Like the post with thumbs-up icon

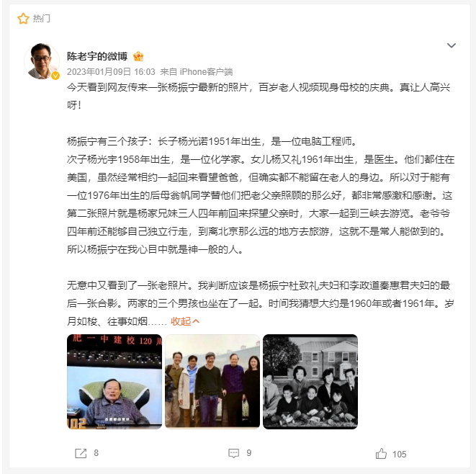[381, 454]
